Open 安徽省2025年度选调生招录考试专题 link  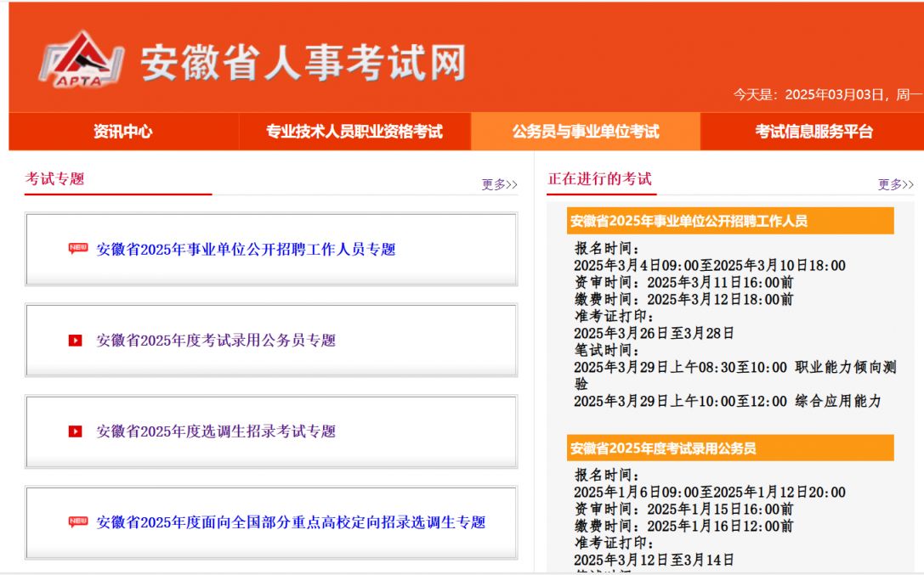pos(216,431)
